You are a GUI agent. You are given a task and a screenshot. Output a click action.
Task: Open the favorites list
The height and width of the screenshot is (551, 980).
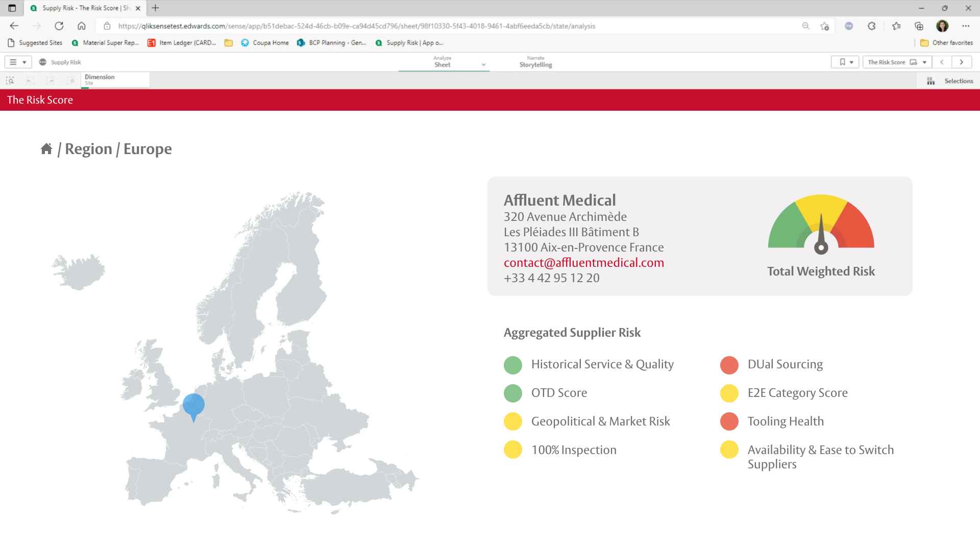coord(896,26)
